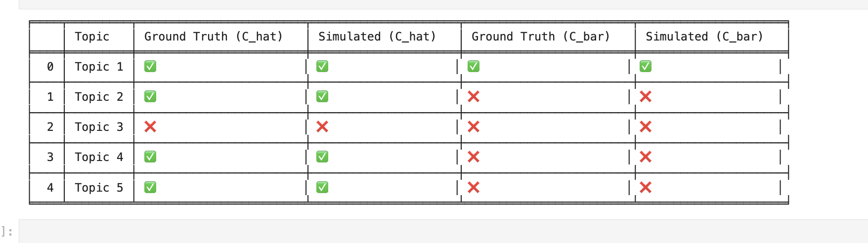868x243 pixels.
Task: Click Topic 4 Simulated (C_bar) red cross
Action: 646,157
